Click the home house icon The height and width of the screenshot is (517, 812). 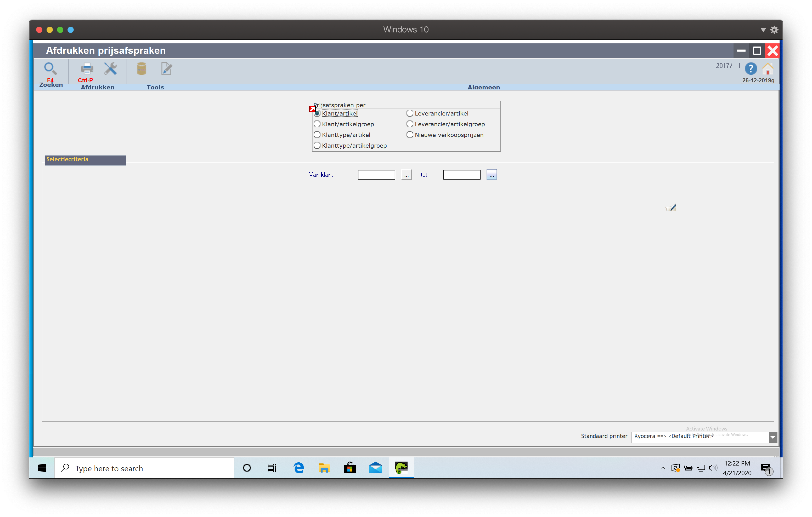768,69
